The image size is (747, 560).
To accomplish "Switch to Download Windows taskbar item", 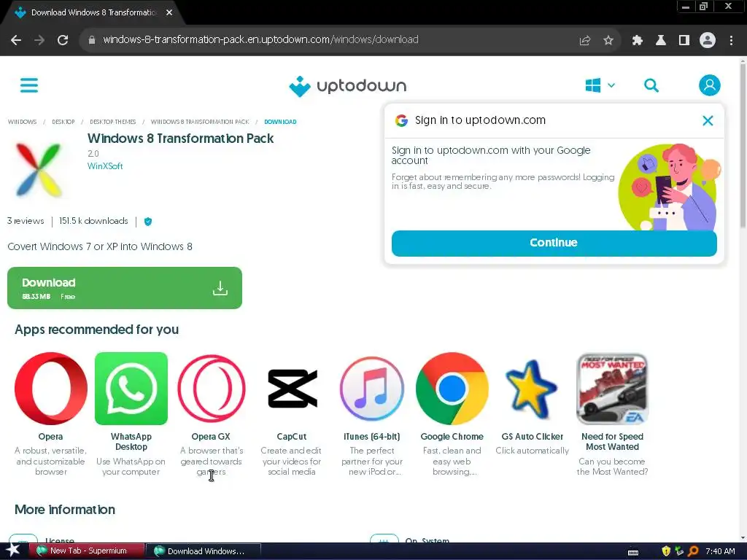I will 204,551.
